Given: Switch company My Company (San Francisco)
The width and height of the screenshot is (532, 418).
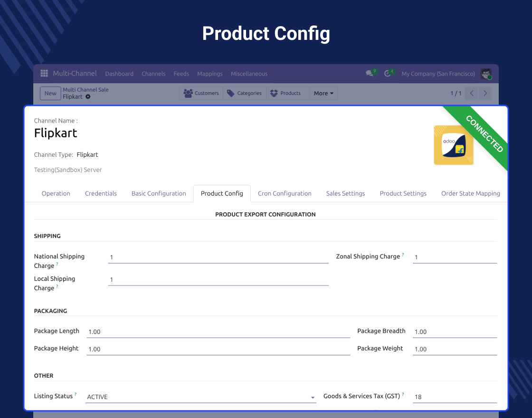Looking at the screenshot, I should [438, 74].
